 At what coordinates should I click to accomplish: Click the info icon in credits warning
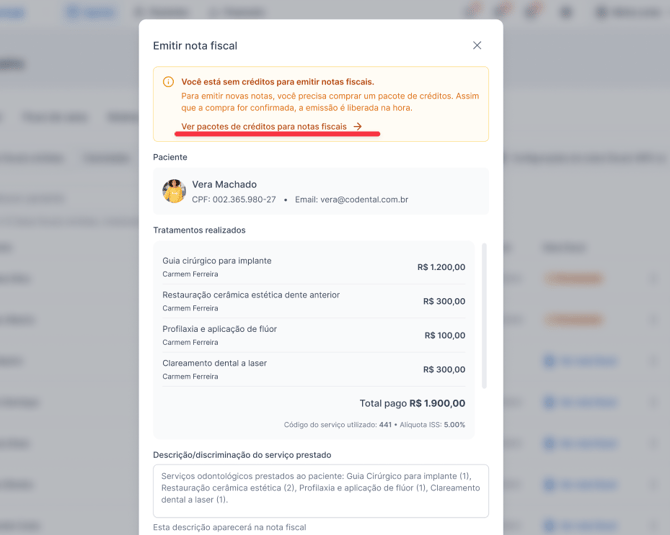pyautogui.click(x=168, y=82)
